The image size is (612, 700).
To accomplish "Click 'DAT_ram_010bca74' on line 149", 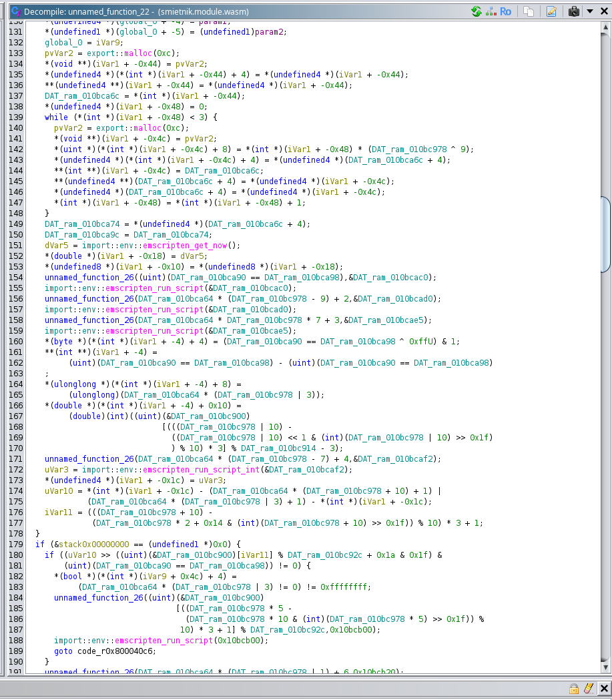I will [x=82, y=224].
